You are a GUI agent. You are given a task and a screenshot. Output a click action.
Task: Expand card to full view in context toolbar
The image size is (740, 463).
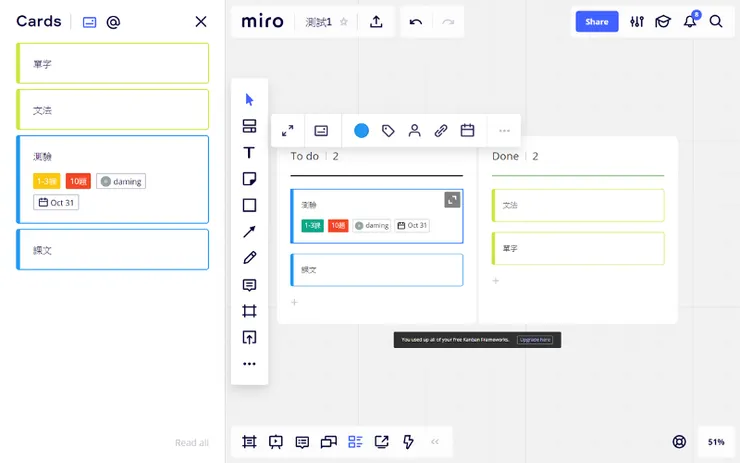click(x=287, y=131)
